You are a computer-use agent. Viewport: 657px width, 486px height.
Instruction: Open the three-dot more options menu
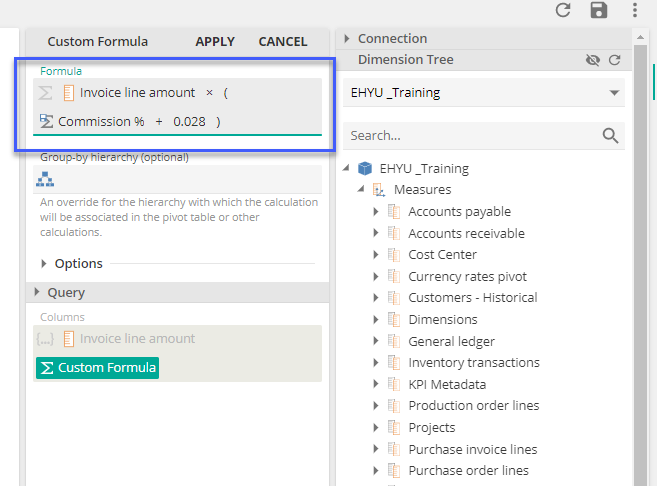[634, 10]
